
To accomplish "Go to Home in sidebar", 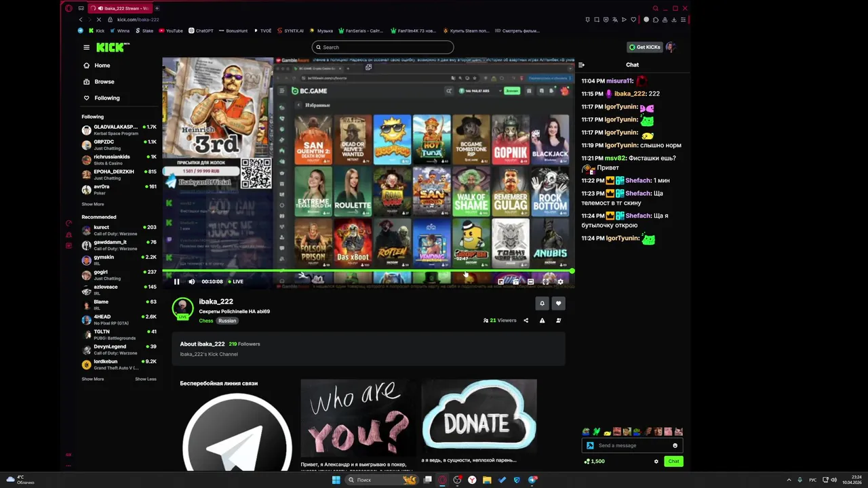I will pyautogui.click(x=96, y=66).
